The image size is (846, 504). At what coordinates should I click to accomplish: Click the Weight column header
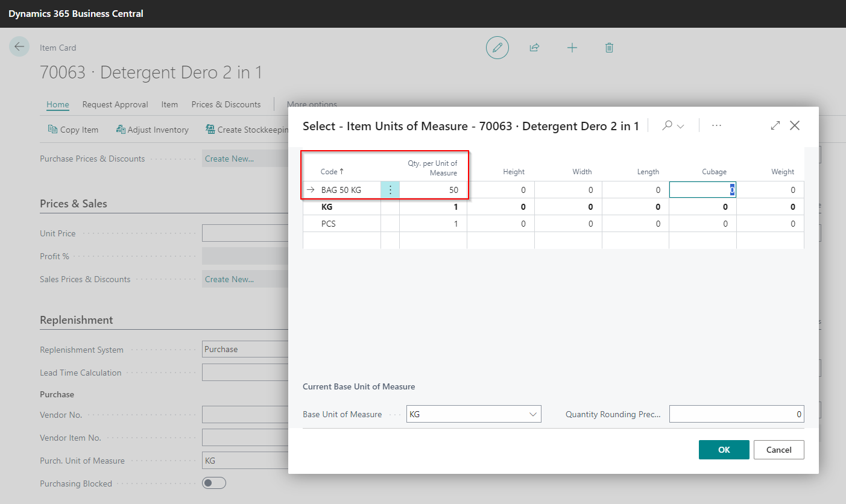tap(783, 172)
